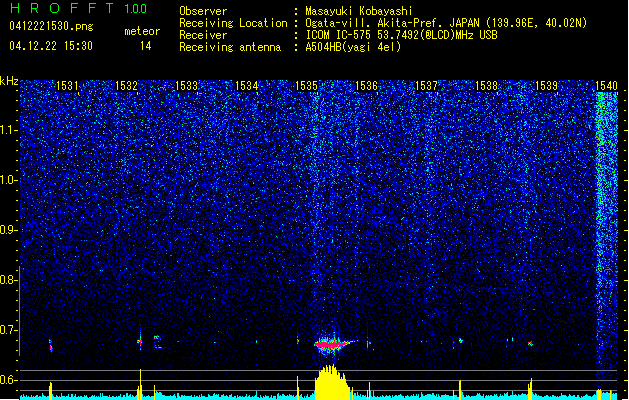Click the 0.7 kHz axis label

(x=7, y=330)
